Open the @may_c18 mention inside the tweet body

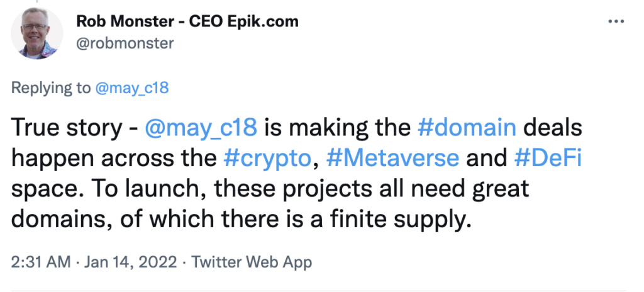[x=201, y=128]
